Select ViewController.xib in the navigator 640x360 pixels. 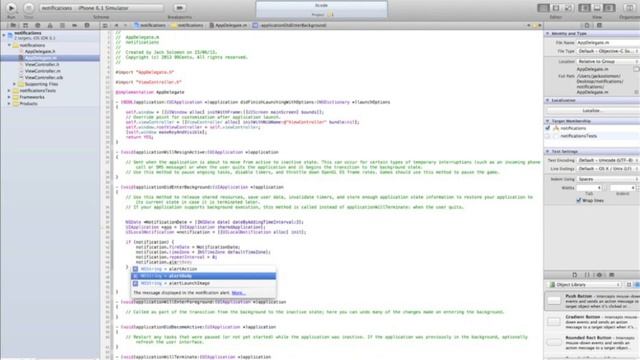(x=44, y=78)
